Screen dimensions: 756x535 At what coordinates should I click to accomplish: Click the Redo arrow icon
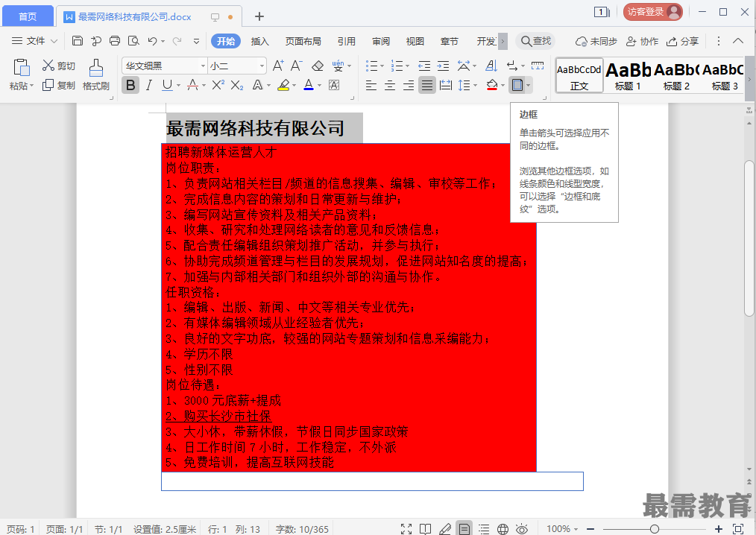pos(177,41)
